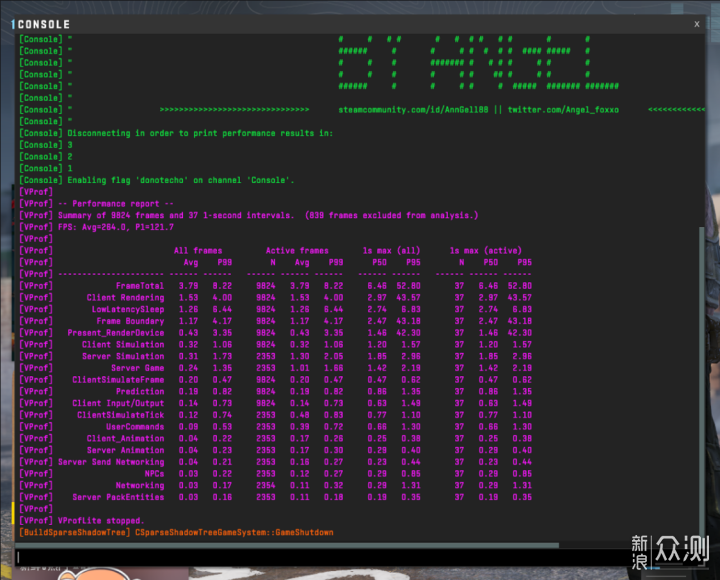Click the UserCommands row label
The image size is (720, 580).
click(135, 427)
